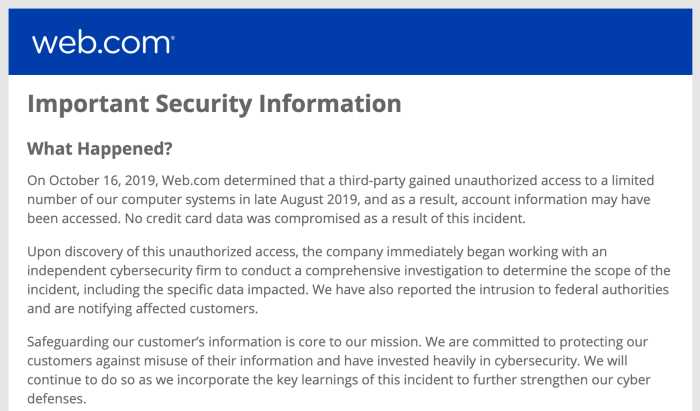Click the final word defenses

click(x=56, y=399)
